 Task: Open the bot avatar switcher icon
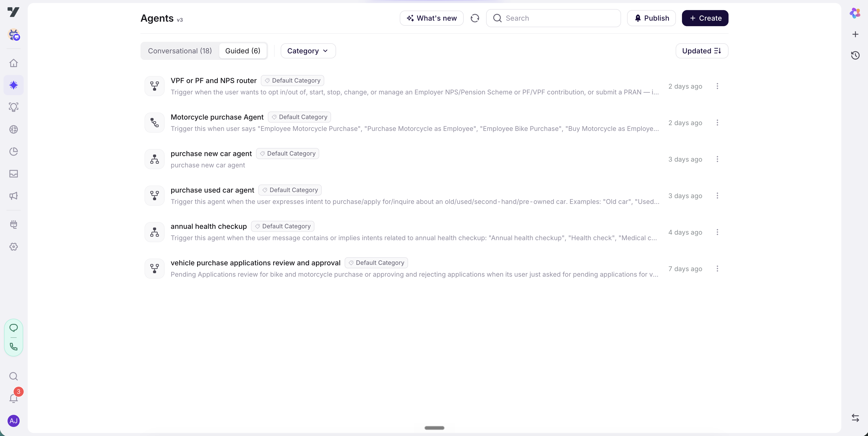[14, 35]
